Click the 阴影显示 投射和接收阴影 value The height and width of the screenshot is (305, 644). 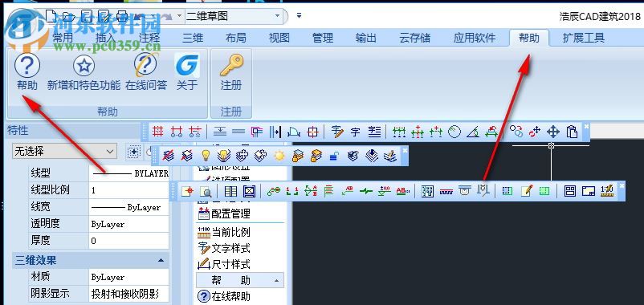point(129,294)
